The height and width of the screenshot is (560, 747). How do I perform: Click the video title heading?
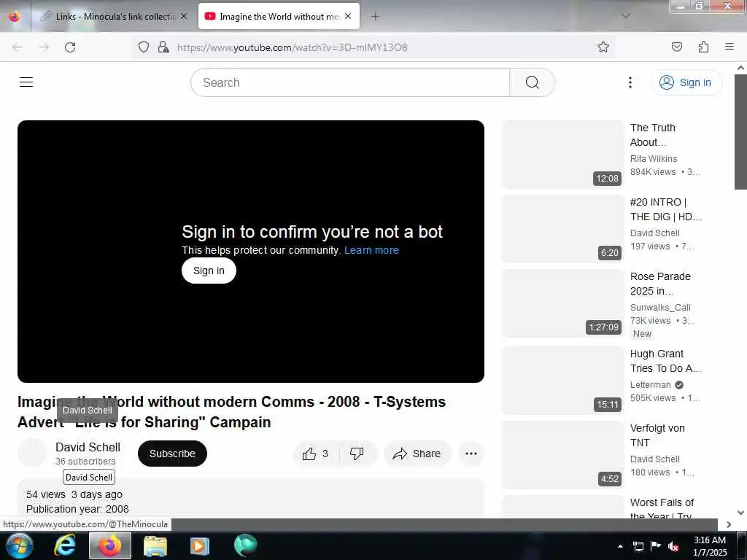(231, 412)
